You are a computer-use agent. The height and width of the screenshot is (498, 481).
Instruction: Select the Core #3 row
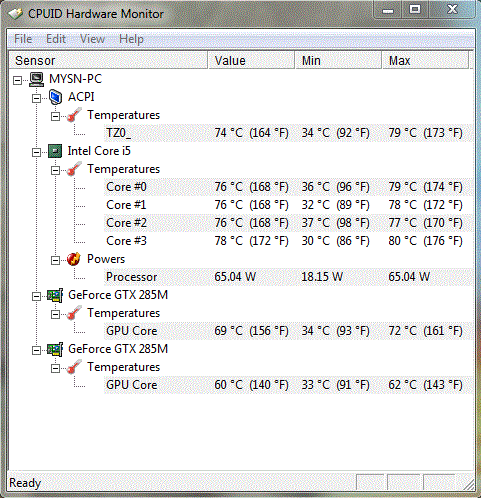coord(289,241)
